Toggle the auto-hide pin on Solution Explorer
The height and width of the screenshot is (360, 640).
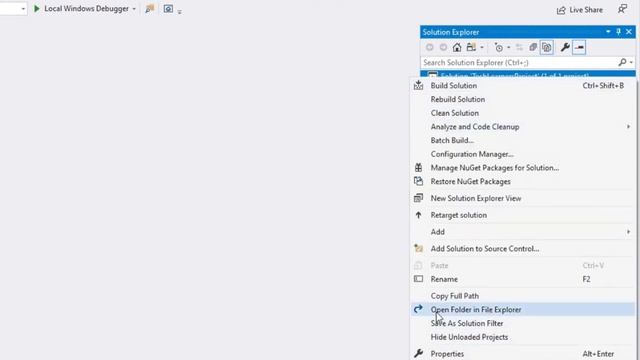(618, 32)
